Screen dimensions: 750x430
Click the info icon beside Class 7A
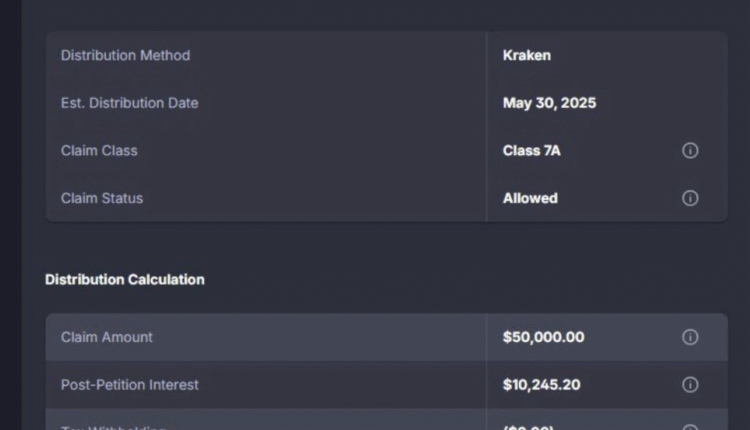point(690,150)
